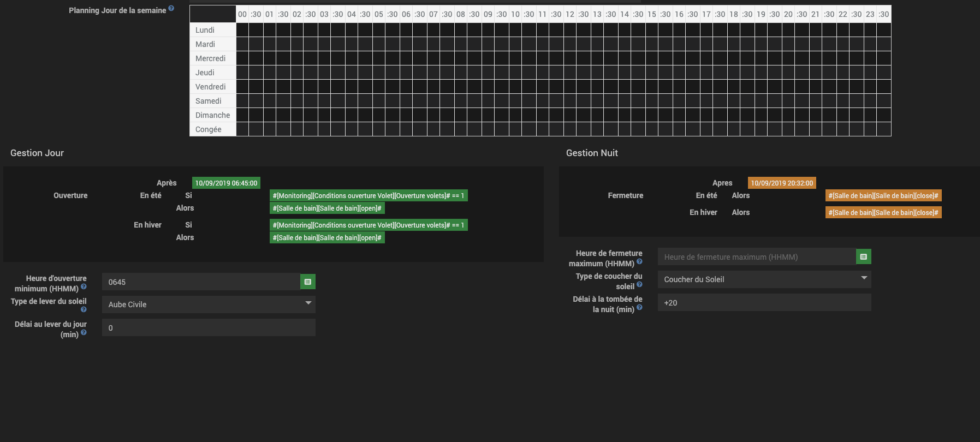Image resolution: width=980 pixels, height=442 pixels.
Task: Click the En été Ouverture volets == 1 condition
Action: pos(369,195)
